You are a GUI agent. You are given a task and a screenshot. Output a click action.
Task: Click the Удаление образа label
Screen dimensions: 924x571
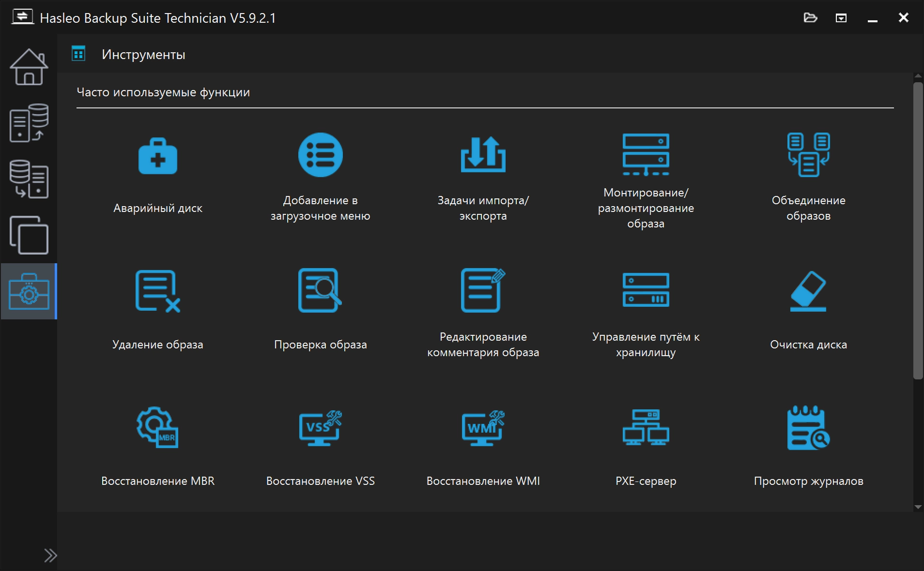[x=158, y=345]
